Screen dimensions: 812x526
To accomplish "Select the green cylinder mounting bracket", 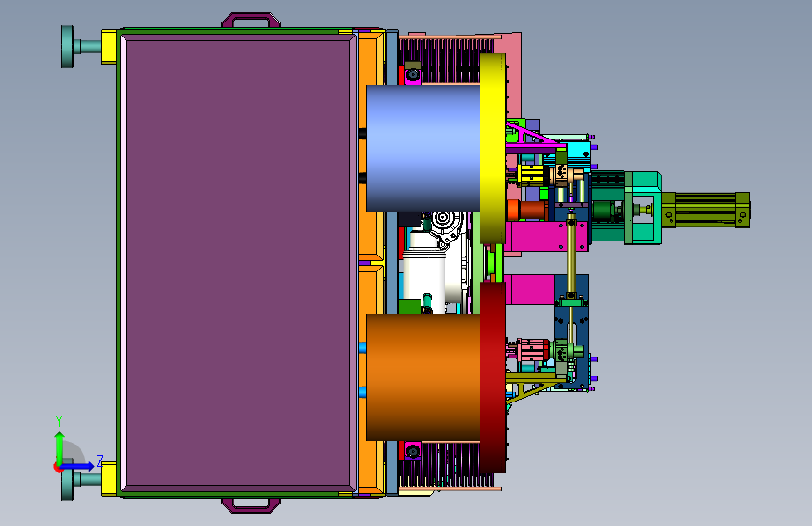I will click(642, 208).
